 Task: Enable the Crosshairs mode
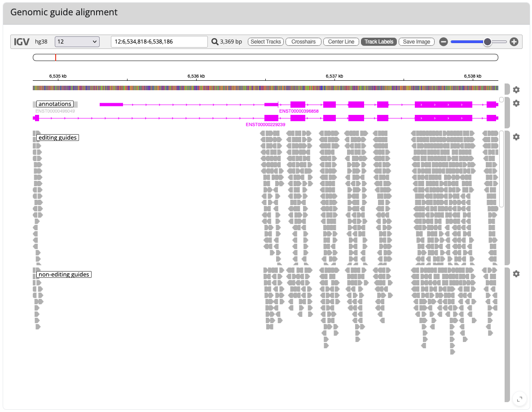pyautogui.click(x=303, y=41)
